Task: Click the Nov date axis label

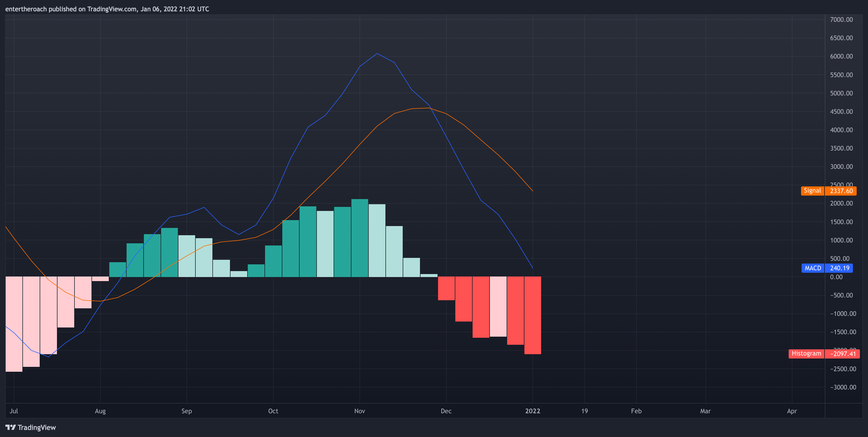Action: pyautogui.click(x=360, y=411)
